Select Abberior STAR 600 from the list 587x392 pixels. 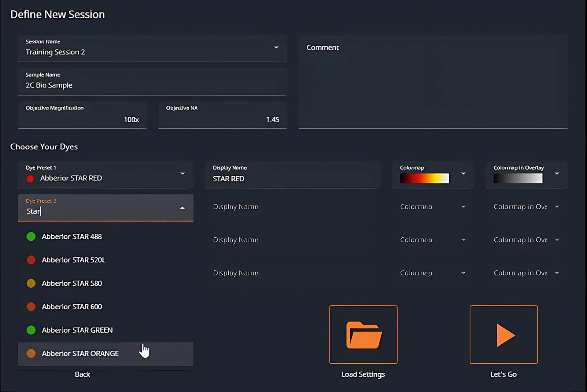tap(72, 306)
